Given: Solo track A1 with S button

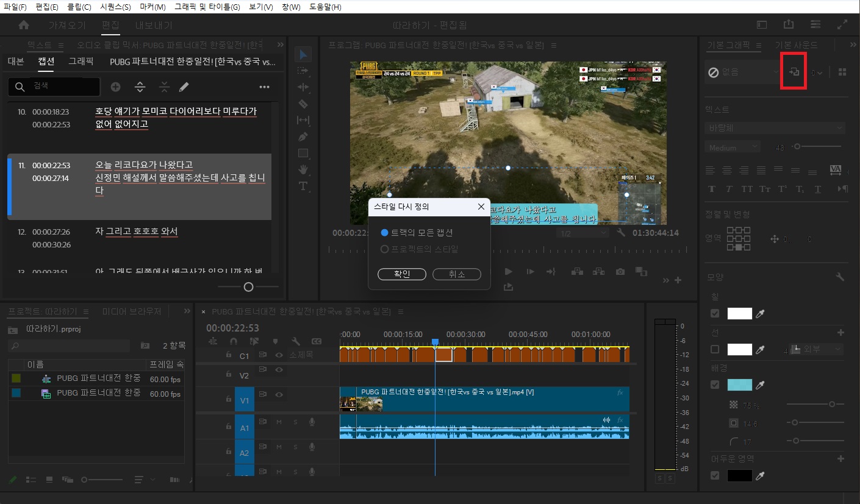Looking at the screenshot, I should pyautogui.click(x=295, y=422).
